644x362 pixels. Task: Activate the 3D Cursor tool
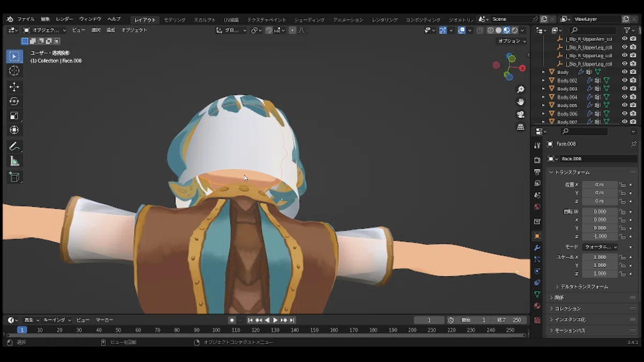point(14,71)
